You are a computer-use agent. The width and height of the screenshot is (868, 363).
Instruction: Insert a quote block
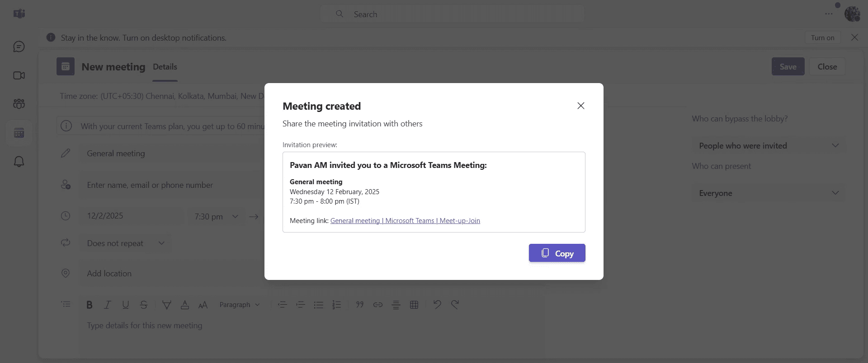[360, 305]
